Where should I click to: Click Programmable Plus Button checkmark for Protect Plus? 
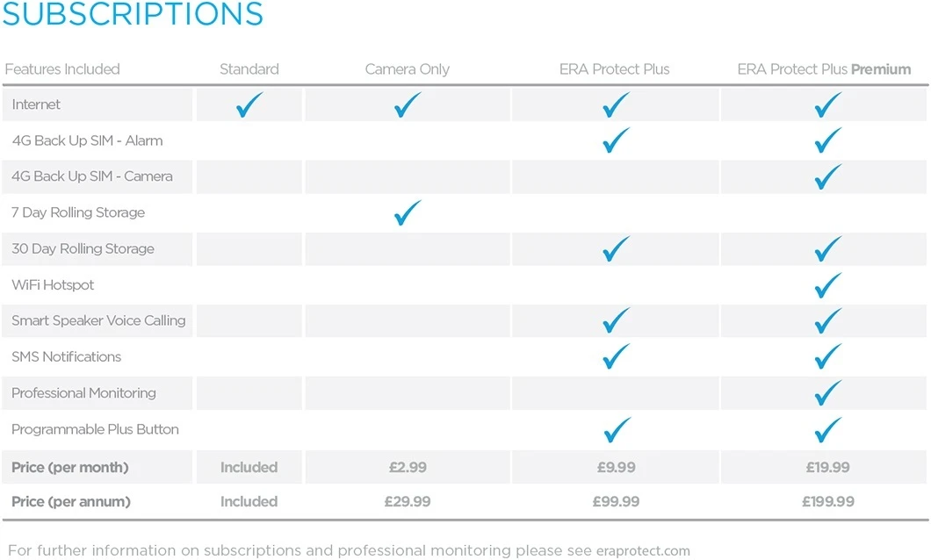617,430
